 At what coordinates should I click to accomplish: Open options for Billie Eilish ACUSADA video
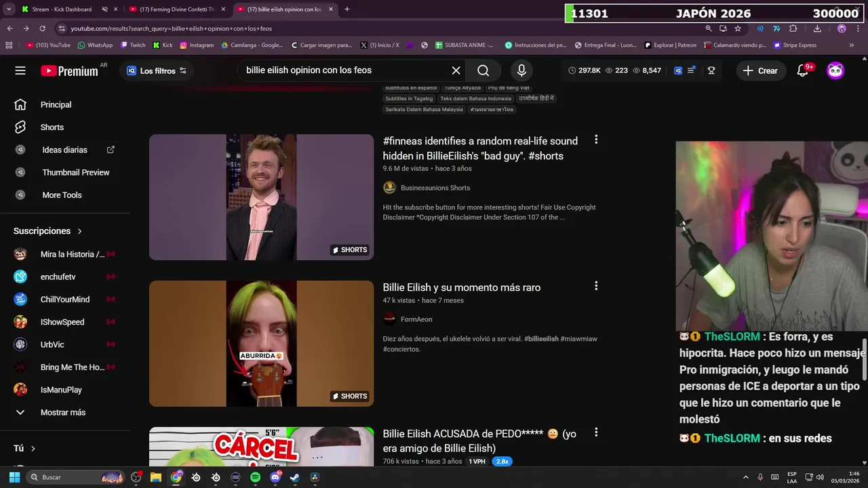coord(596,432)
